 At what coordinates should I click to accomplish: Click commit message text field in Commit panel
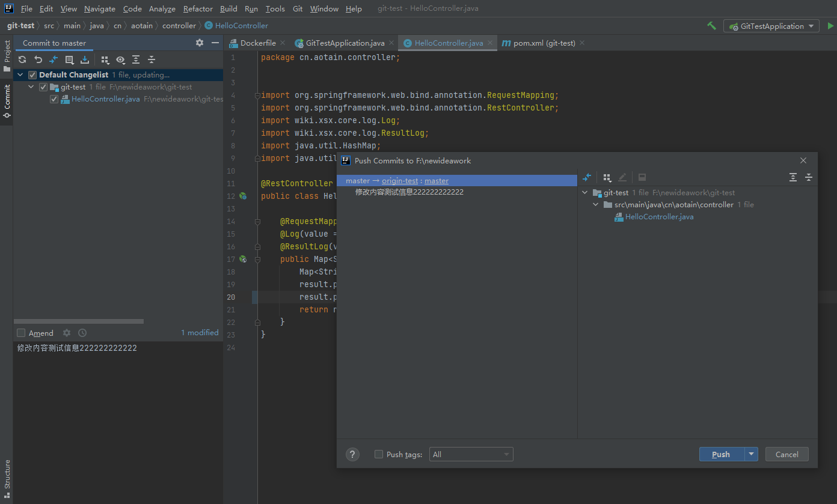[x=118, y=423]
